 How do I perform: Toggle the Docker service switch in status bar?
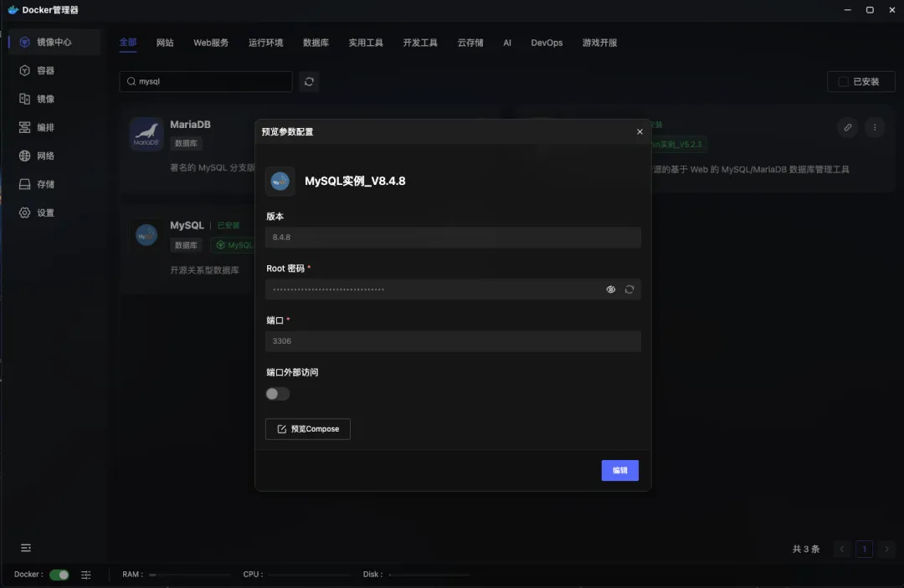click(59, 575)
